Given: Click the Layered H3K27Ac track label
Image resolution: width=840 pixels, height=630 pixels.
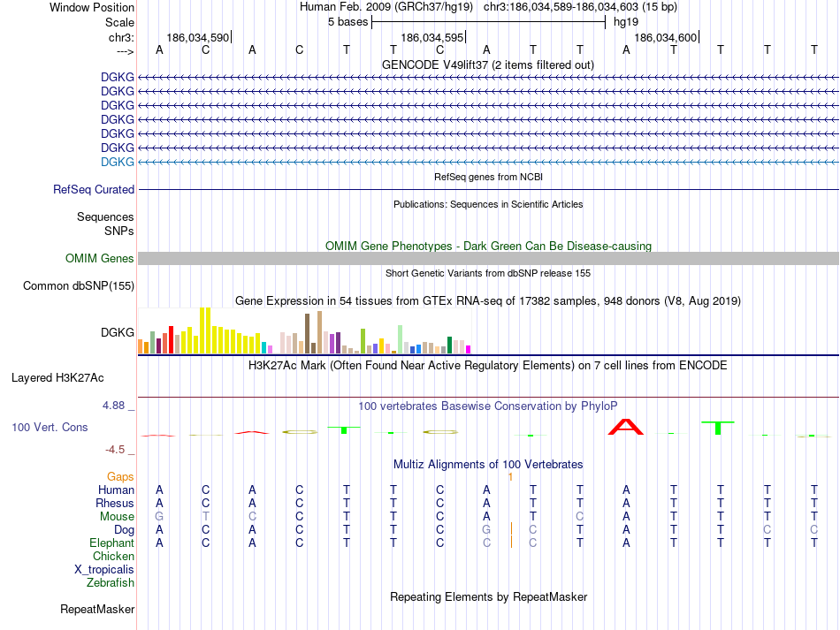Looking at the screenshot, I should pos(57,378).
